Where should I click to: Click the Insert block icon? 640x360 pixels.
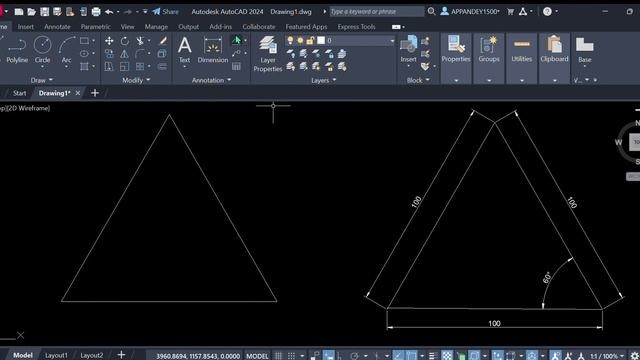tap(409, 48)
